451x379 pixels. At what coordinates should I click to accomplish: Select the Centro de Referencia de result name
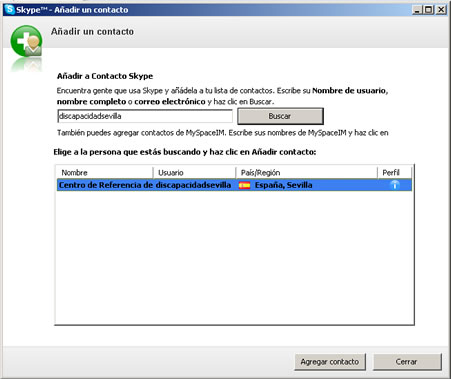click(x=106, y=185)
